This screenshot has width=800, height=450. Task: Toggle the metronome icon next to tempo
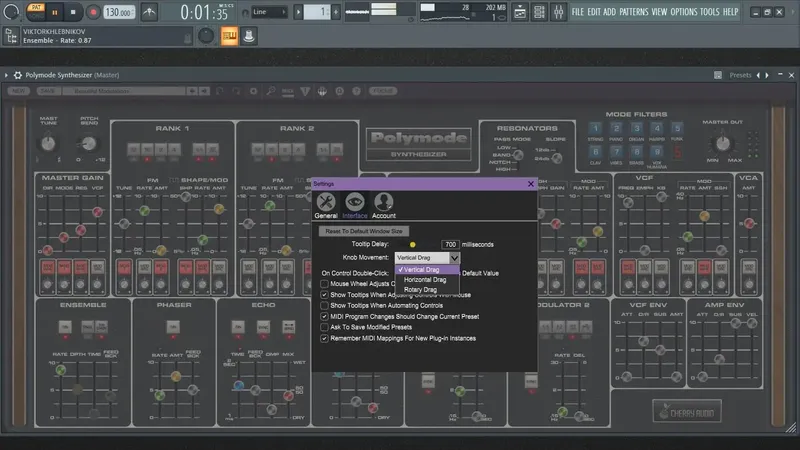(149, 12)
